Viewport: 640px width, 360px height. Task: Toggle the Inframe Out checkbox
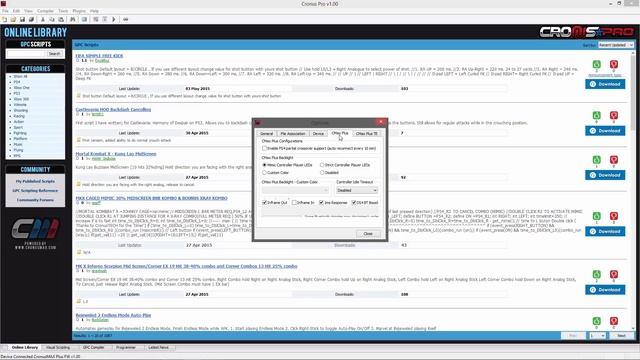pos(264,202)
